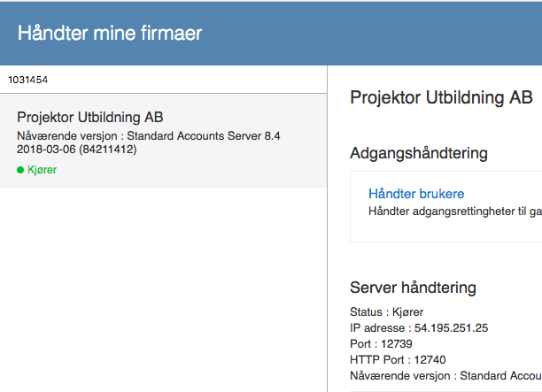Click the IP adresse 54.195.251.25 line
Screen dimensions: 542x392
[x=419, y=327]
